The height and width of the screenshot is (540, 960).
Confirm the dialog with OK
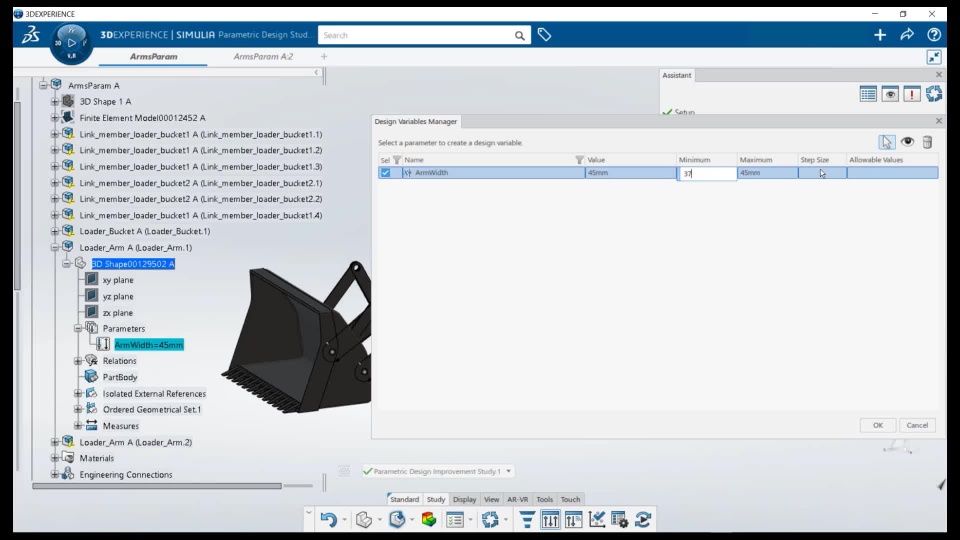(877, 425)
